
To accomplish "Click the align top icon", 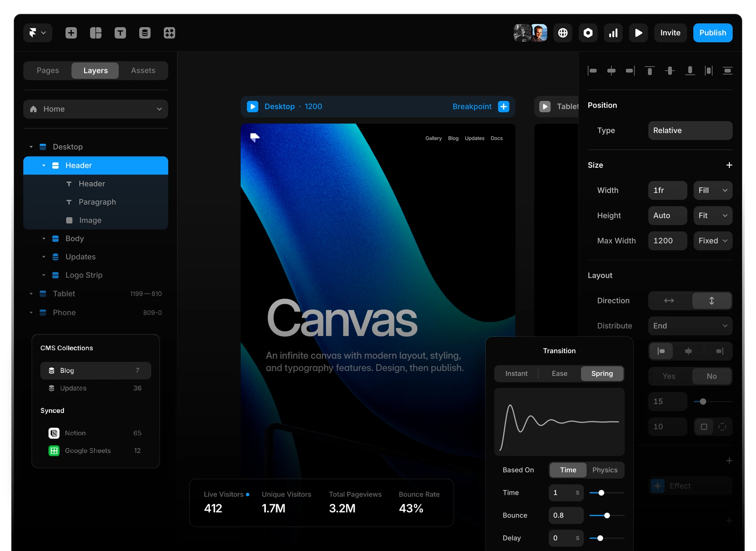I will (650, 71).
